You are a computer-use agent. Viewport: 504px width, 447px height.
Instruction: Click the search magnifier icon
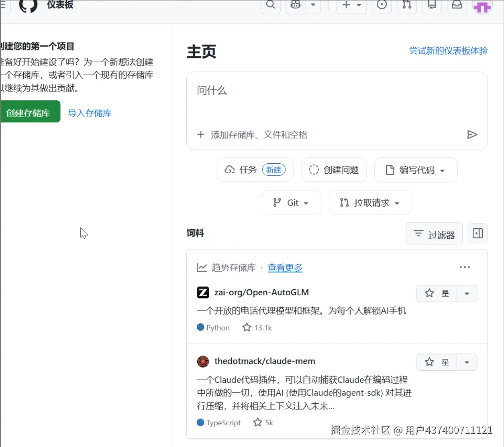[271, 5]
